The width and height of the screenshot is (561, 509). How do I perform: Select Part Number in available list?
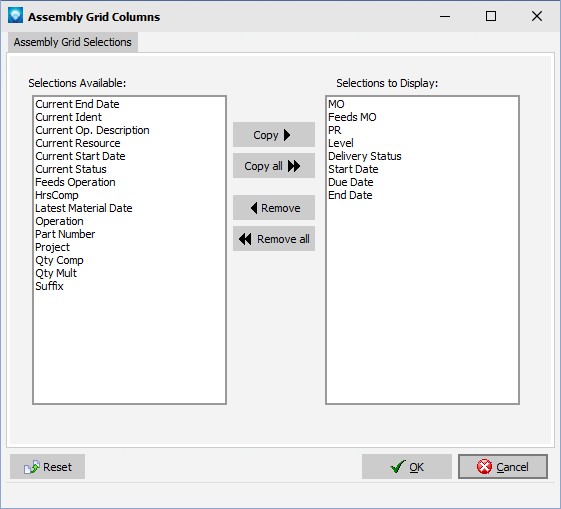(x=65, y=234)
